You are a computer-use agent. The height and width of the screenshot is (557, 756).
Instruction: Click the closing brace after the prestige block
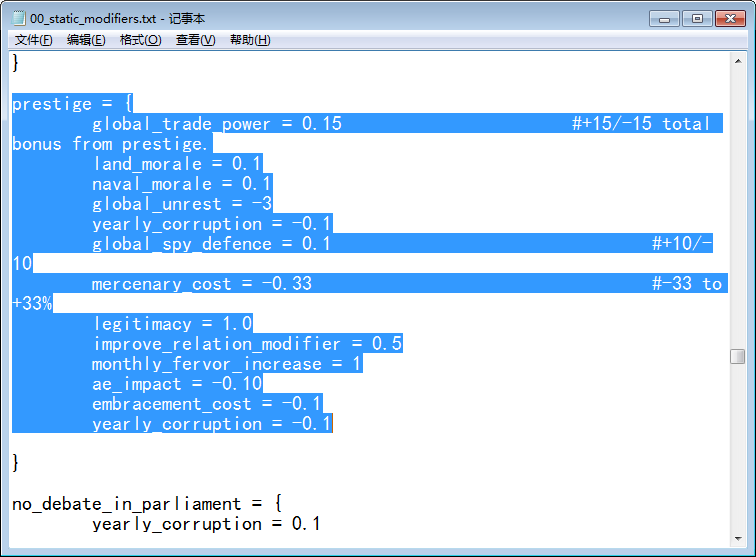pyautogui.click(x=15, y=462)
